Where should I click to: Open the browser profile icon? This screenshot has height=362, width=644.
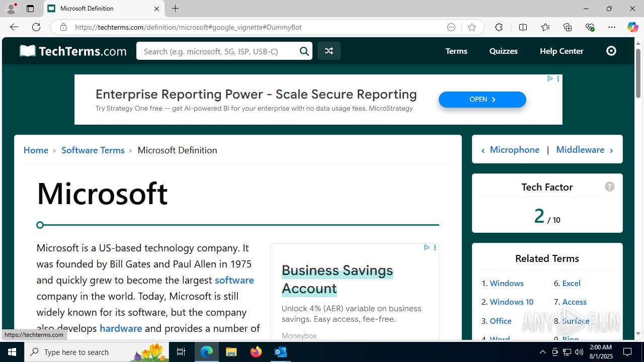pos(11,9)
